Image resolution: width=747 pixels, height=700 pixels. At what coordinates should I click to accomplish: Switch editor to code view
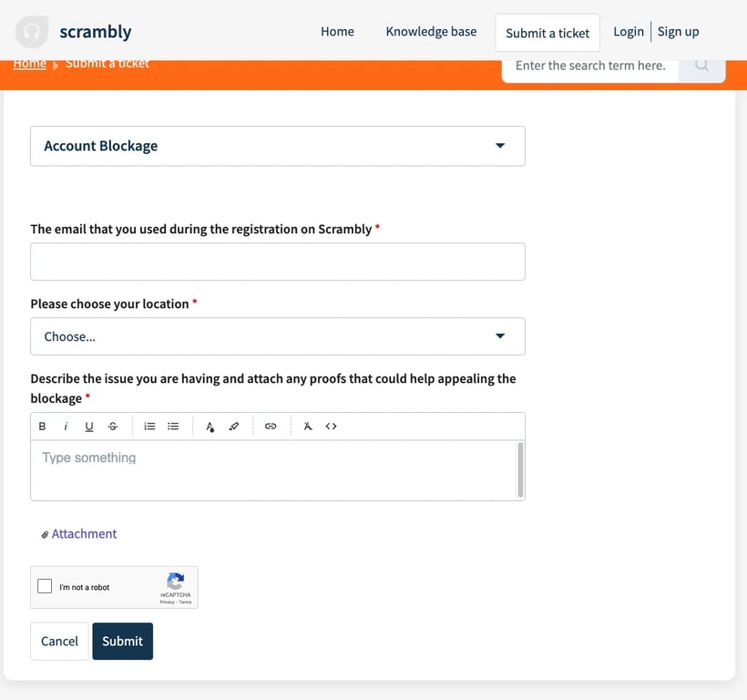[332, 427]
